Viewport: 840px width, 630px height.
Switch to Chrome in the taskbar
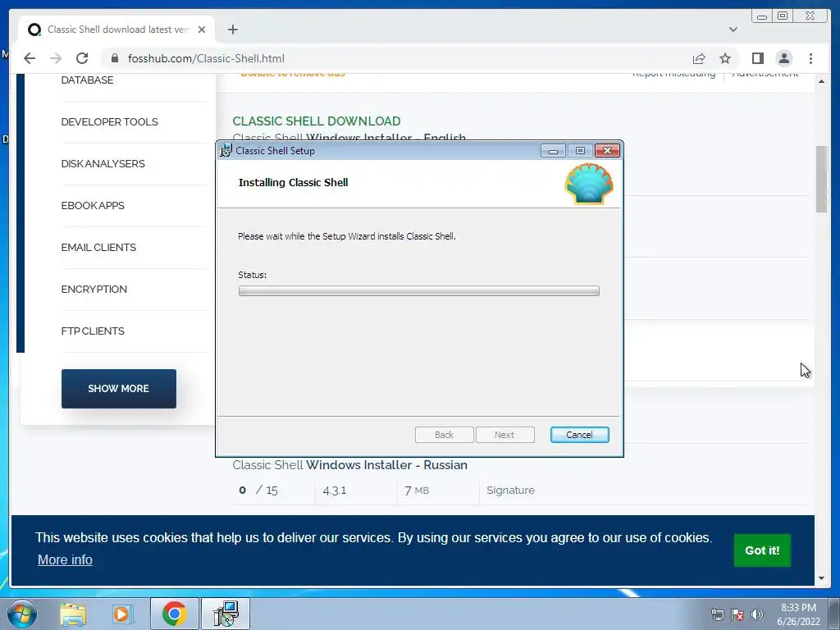pyautogui.click(x=174, y=614)
